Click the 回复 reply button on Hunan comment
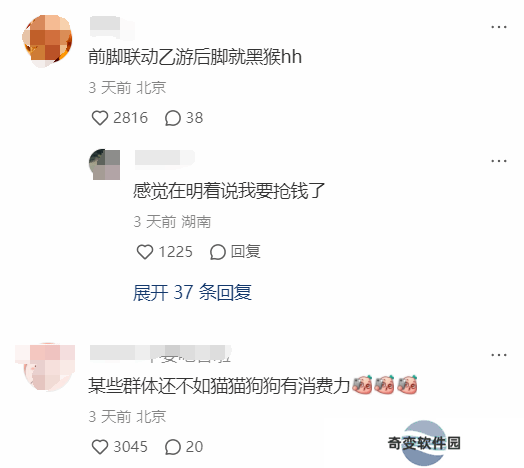 [x=235, y=252]
